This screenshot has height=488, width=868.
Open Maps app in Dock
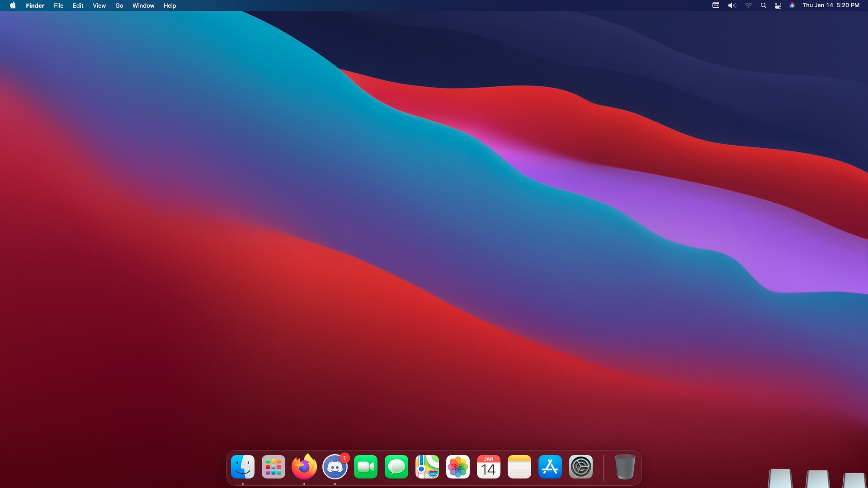(x=427, y=467)
